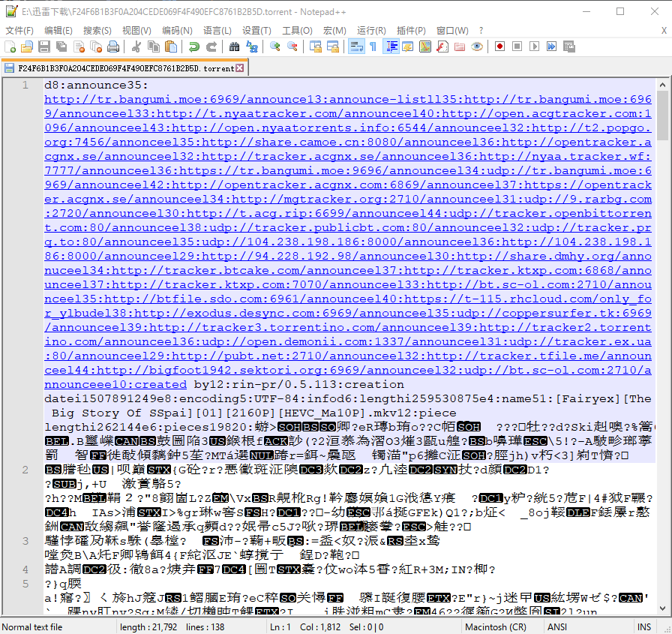Image resolution: width=672 pixels, height=634 pixels.
Task: Click the Find and Replace icon
Action: [252, 47]
